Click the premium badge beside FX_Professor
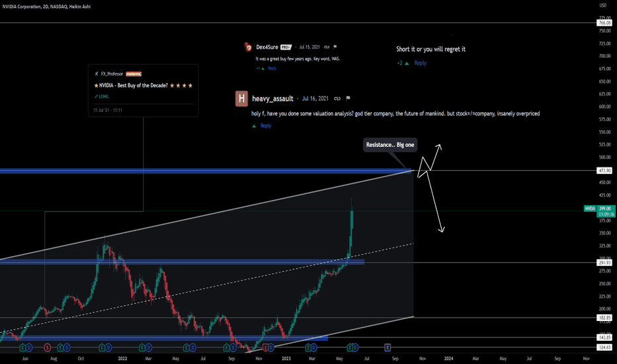This screenshot has height=364, width=617. [134, 74]
